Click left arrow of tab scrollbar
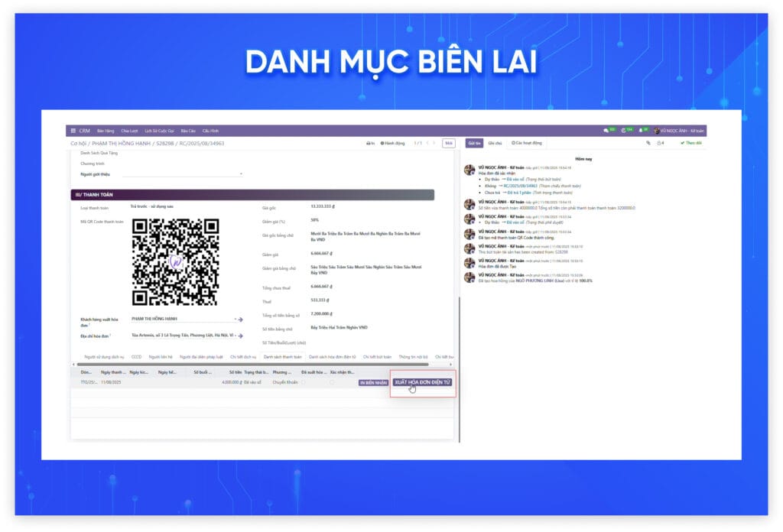 [73, 365]
